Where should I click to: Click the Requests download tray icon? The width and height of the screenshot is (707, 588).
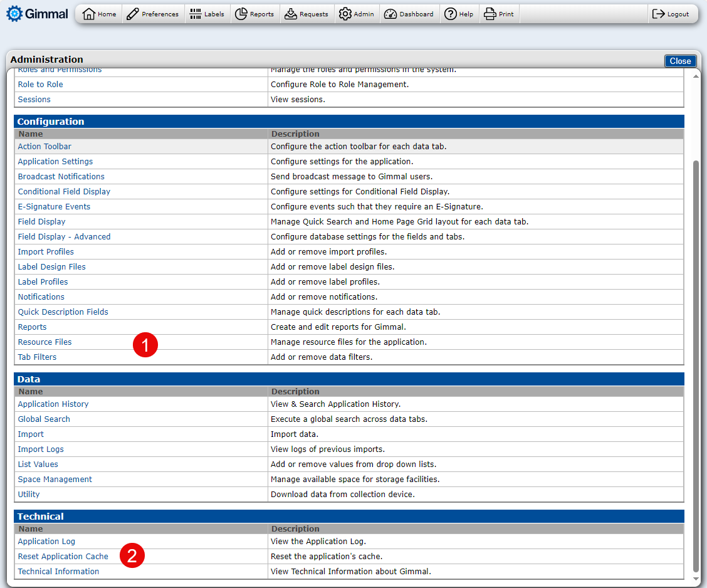coord(291,14)
